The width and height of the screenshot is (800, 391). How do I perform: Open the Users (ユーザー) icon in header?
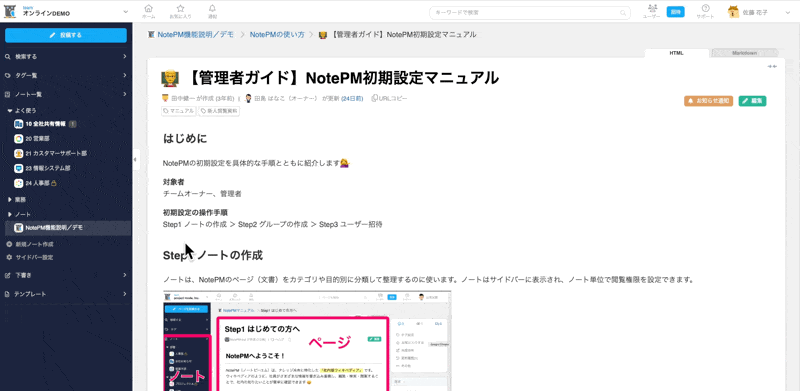click(x=652, y=8)
